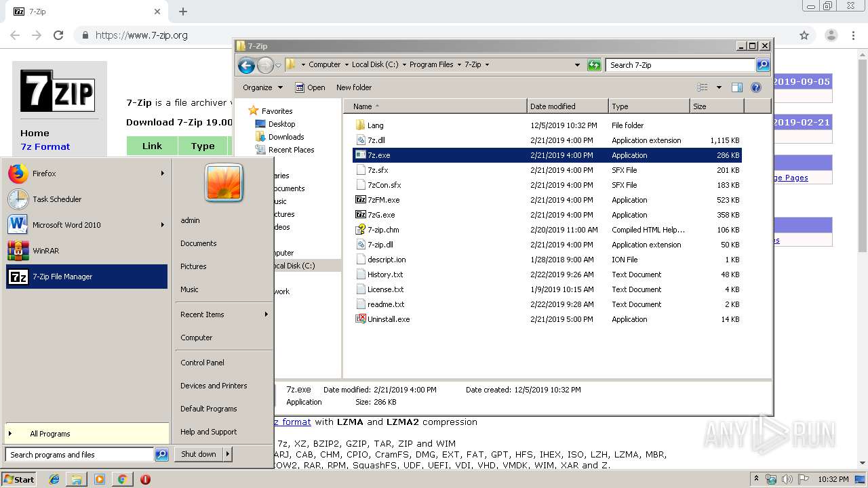Click the Explorer Forward navigation button
The image size is (868, 488).
(265, 65)
